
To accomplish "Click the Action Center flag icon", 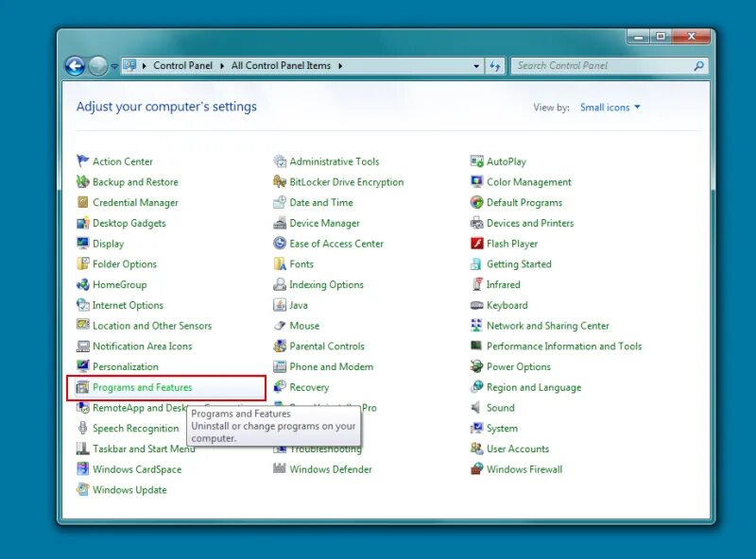I will coord(83,161).
